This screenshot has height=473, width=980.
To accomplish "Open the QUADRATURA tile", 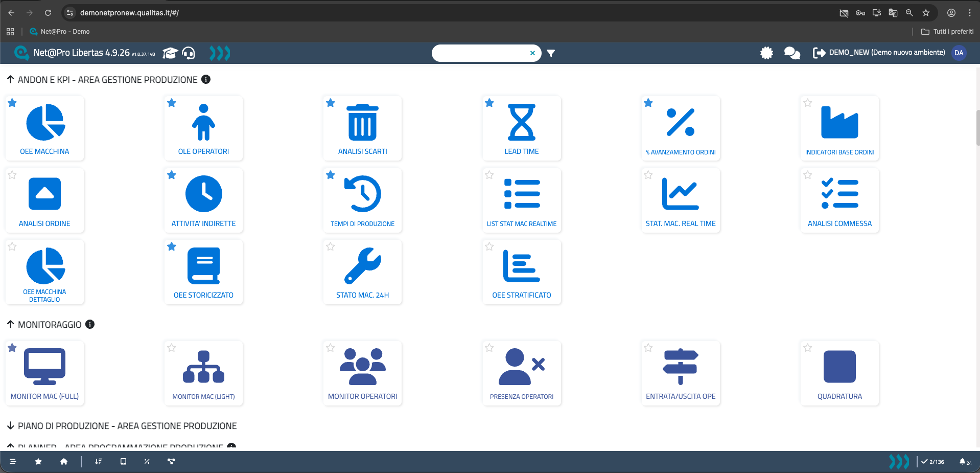I will (x=839, y=373).
